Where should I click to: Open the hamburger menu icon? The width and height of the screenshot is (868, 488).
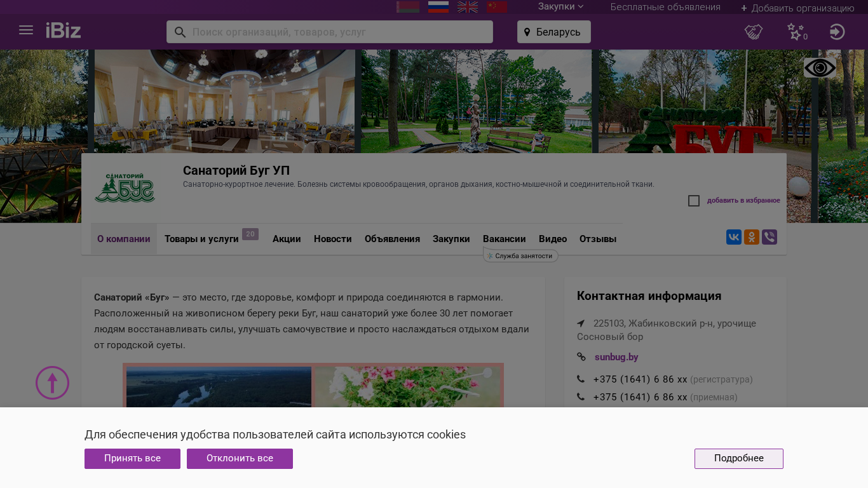pos(26,30)
